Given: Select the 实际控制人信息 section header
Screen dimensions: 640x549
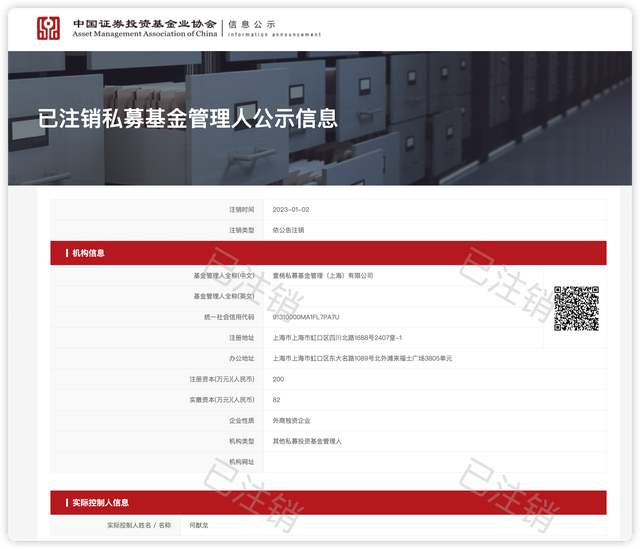Looking at the screenshot, I should pyautogui.click(x=100, y=502).
